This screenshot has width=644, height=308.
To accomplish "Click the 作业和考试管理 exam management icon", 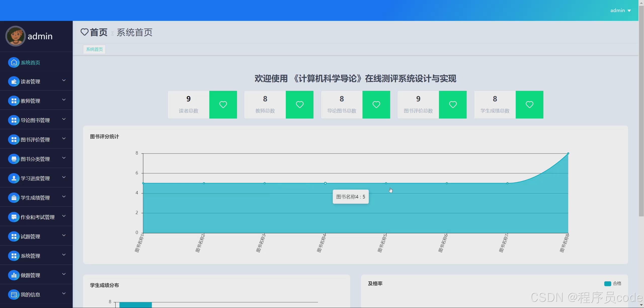I will [14, 217].
